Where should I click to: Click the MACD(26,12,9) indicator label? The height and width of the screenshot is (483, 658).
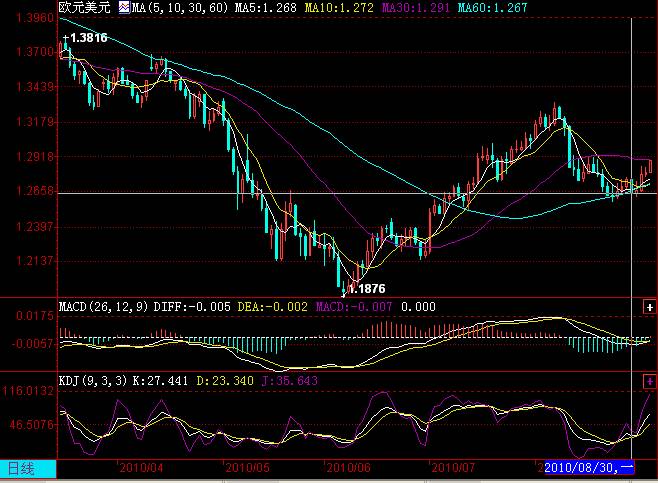[x=103, y=307]
